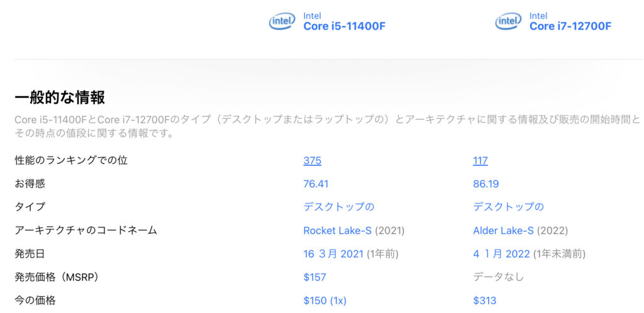This screenshot has width=644, height=313.
Task: Click the $150 (1x) current price
Action: (x=325, y=300)
